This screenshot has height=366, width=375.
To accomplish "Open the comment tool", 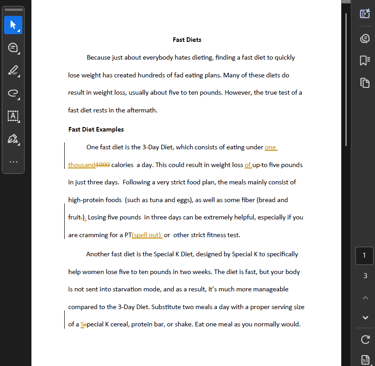I will 13,48.
